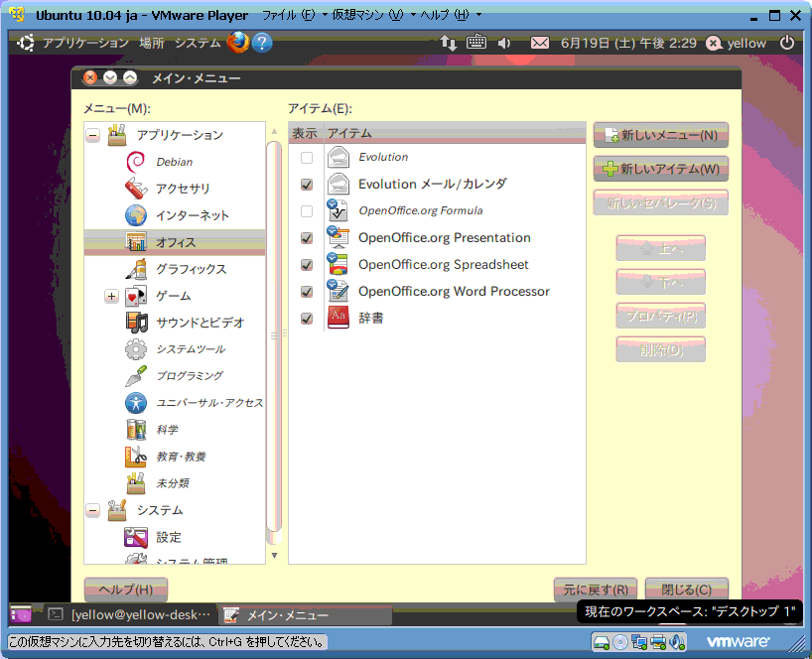Open the システム panel menu
The image size is (812, 659).
point(198,43)
